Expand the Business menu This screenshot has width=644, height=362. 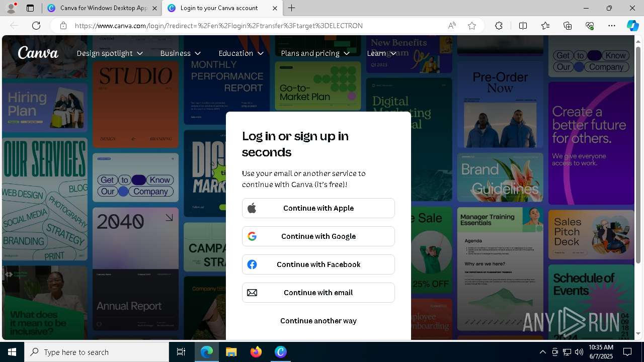point(181,53)
